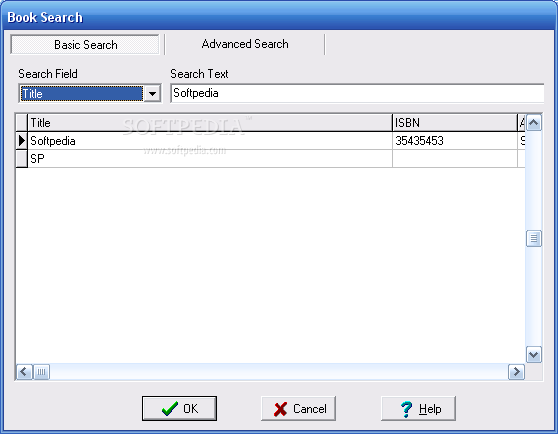Click the horizontal scrollbar left arrow
Screen dimensions: 558x434
24,372
